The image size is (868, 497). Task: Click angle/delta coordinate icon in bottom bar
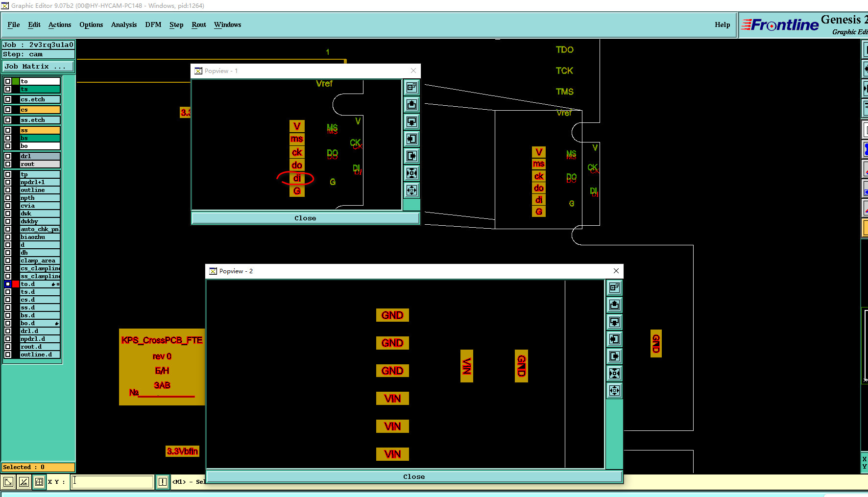[24, 482]
